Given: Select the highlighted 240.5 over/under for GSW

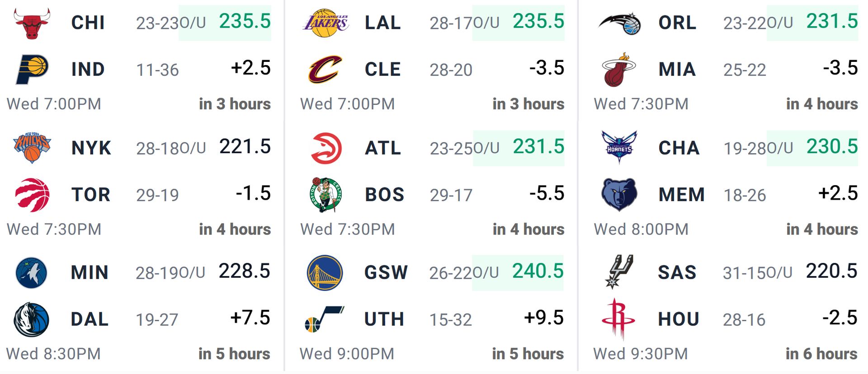Looking at the screenshot, I should point(538,271).
